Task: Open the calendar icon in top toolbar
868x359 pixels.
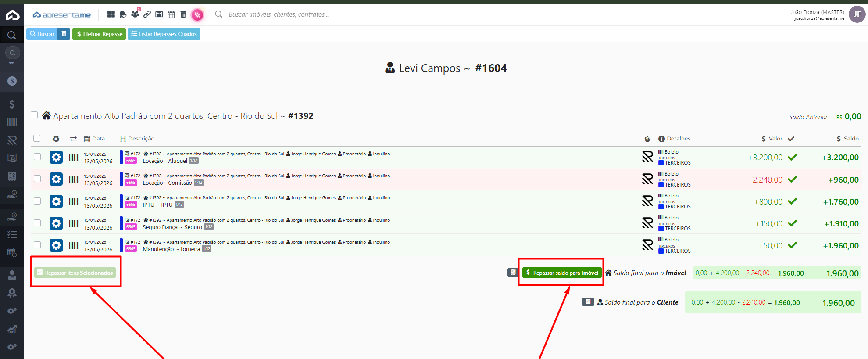Action: (171, 14)
